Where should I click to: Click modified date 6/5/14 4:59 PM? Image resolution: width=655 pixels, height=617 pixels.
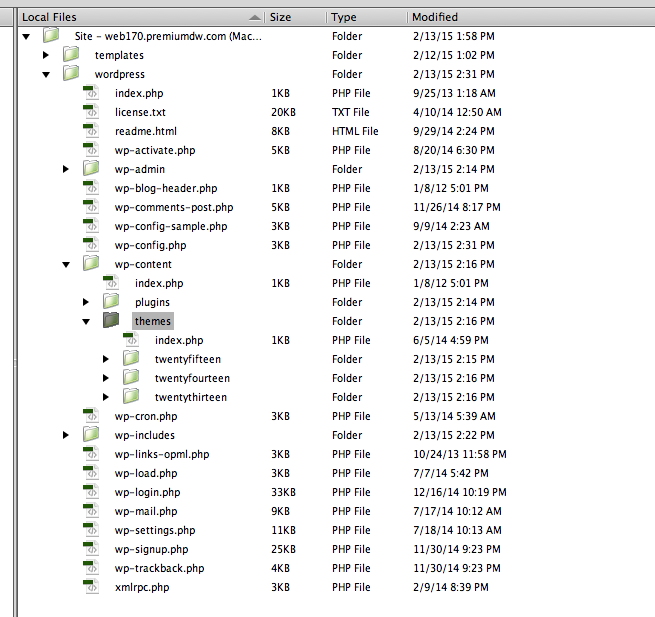tap(450, 340)
